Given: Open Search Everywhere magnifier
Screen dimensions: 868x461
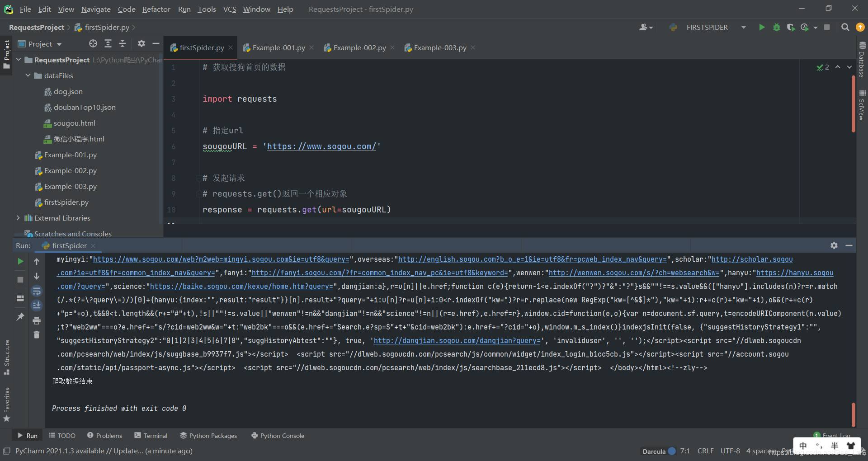Looking at the screenshot, I should pos(845,28).
